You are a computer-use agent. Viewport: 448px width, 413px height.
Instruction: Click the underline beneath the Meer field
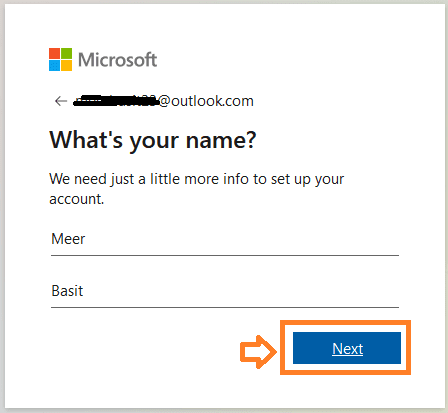coord(225,255)
